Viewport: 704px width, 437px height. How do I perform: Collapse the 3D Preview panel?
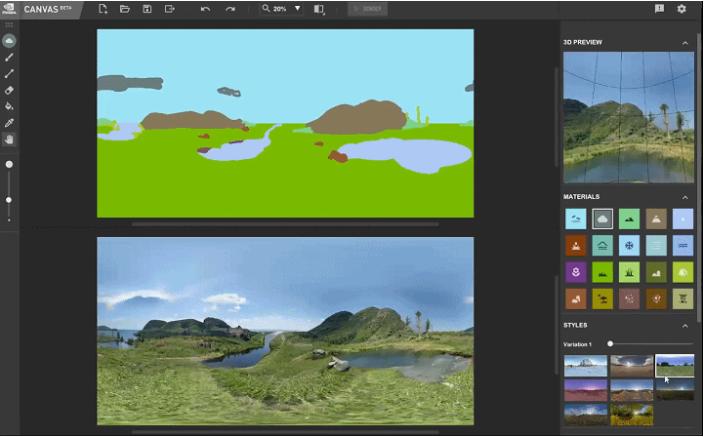coord(685,43)
